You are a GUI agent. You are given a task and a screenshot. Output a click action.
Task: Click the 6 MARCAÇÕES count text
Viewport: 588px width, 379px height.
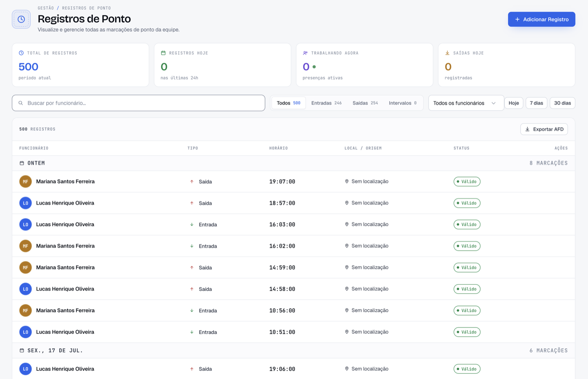(549, 350)
